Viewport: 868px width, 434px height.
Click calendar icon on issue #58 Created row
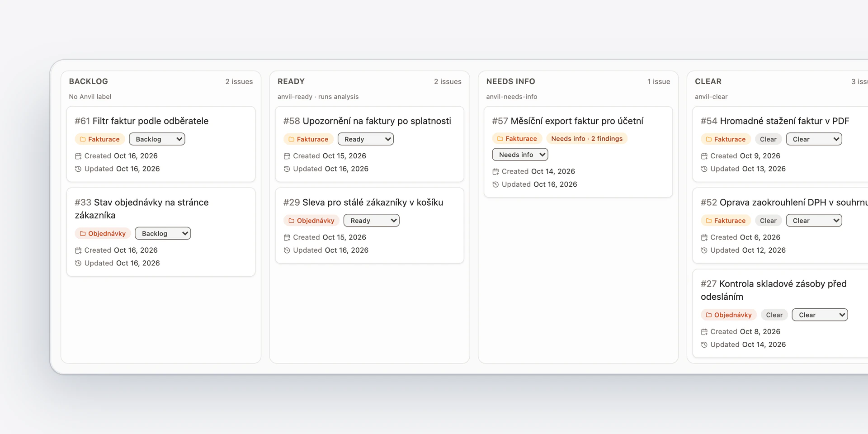(287, 156)
